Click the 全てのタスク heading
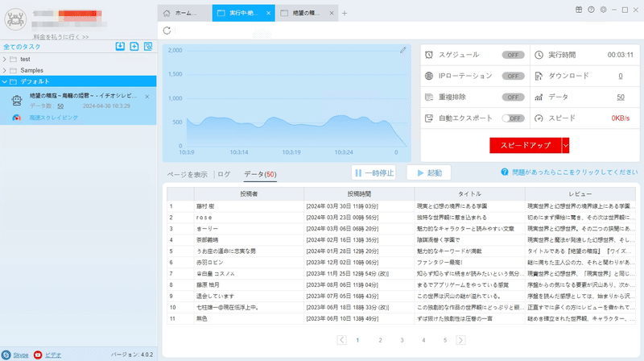644x361 pixels. 22,47
